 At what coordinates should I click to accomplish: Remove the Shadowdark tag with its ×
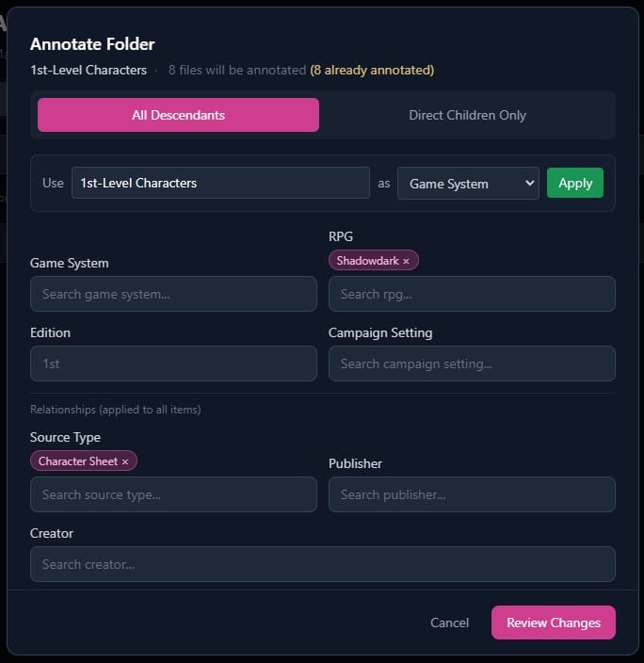[406, 261]
